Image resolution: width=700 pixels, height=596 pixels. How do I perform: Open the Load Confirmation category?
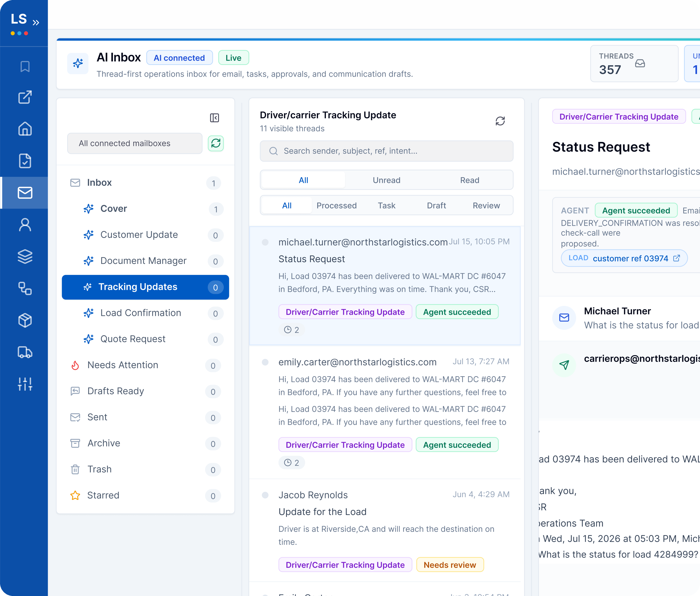[145, 313]
